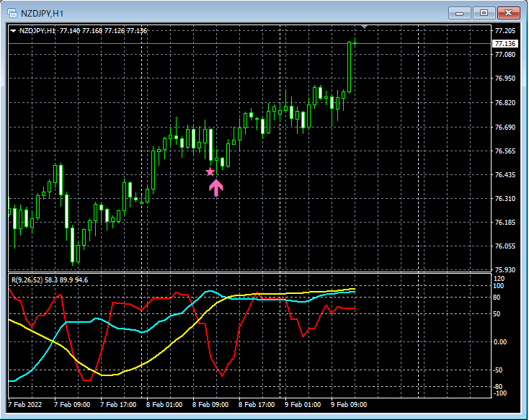
Task: Click the pink up-arrow buy signal
Action: 216,187
